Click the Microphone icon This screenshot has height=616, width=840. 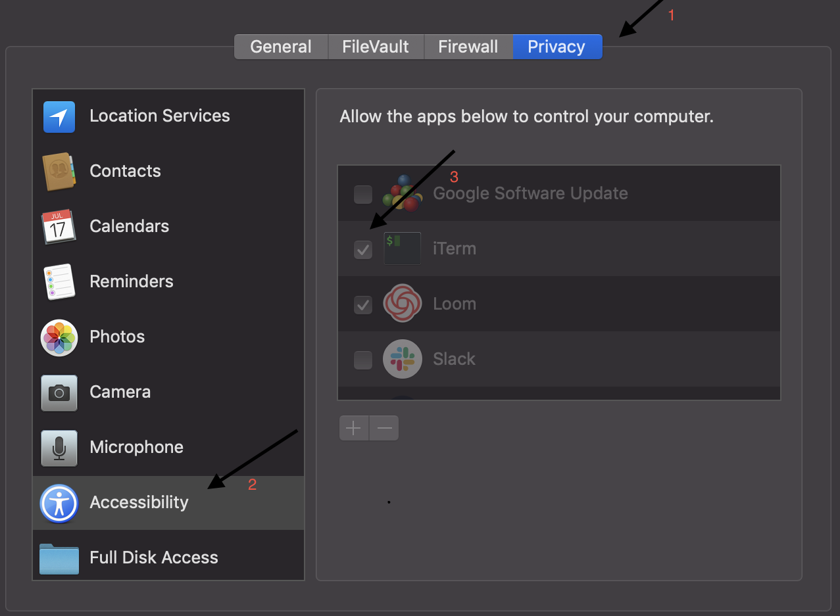pos(59,448)
